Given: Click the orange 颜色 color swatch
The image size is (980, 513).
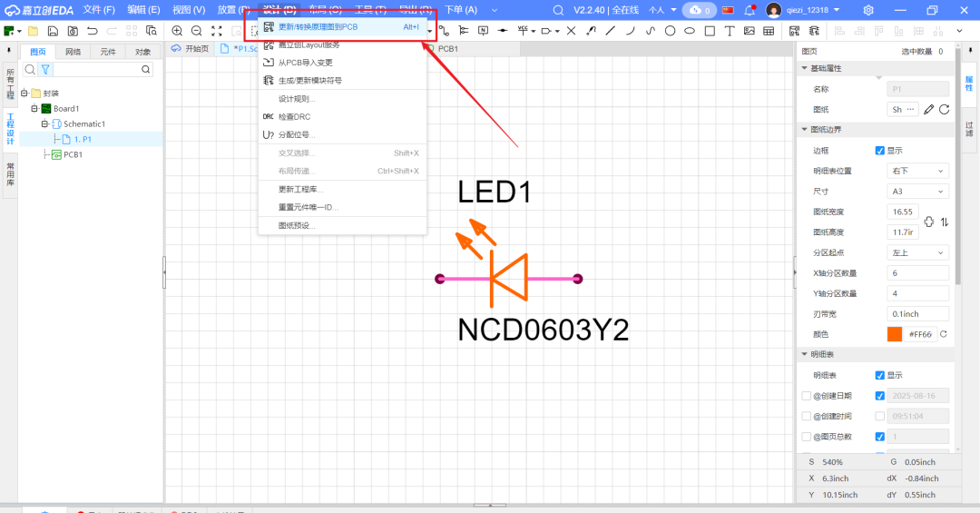Looking at the screenshot, I should tap(895, 334).
